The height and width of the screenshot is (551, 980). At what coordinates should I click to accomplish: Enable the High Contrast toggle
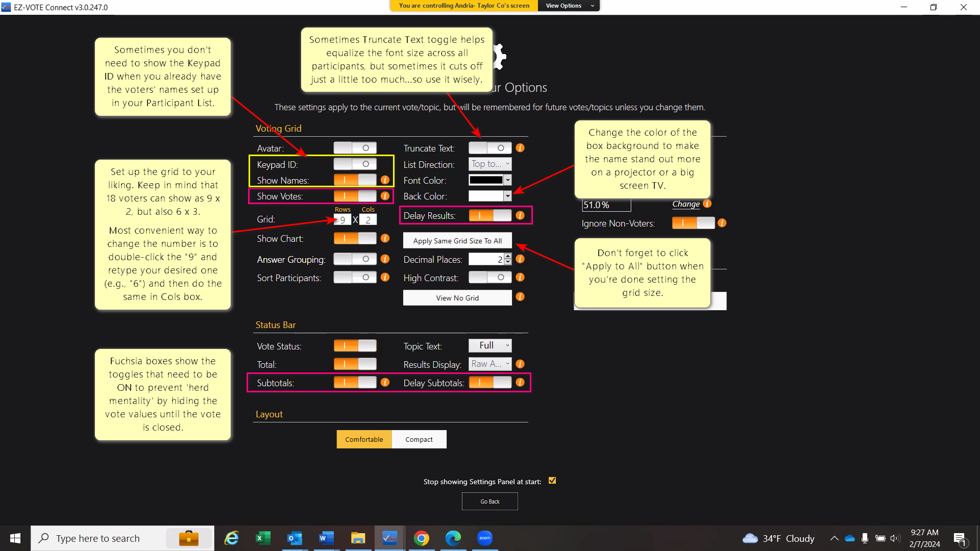click(489, 277)
